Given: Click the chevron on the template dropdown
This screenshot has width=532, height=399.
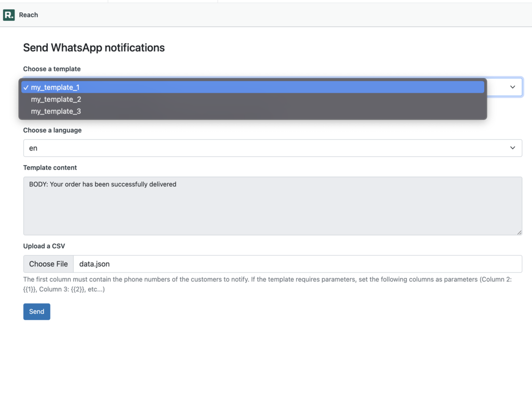Looking at the screenshot, I should pyautogui.click(x=512, y=87).
